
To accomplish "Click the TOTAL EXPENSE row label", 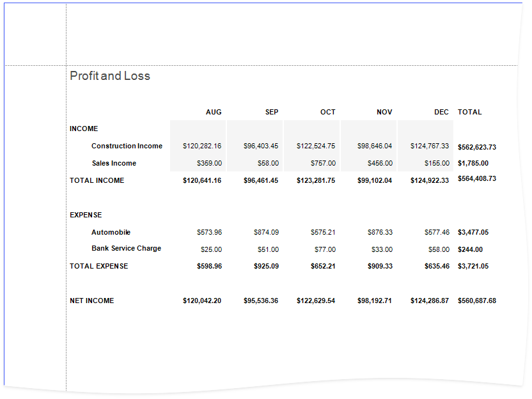I will [x=98, y=266].
